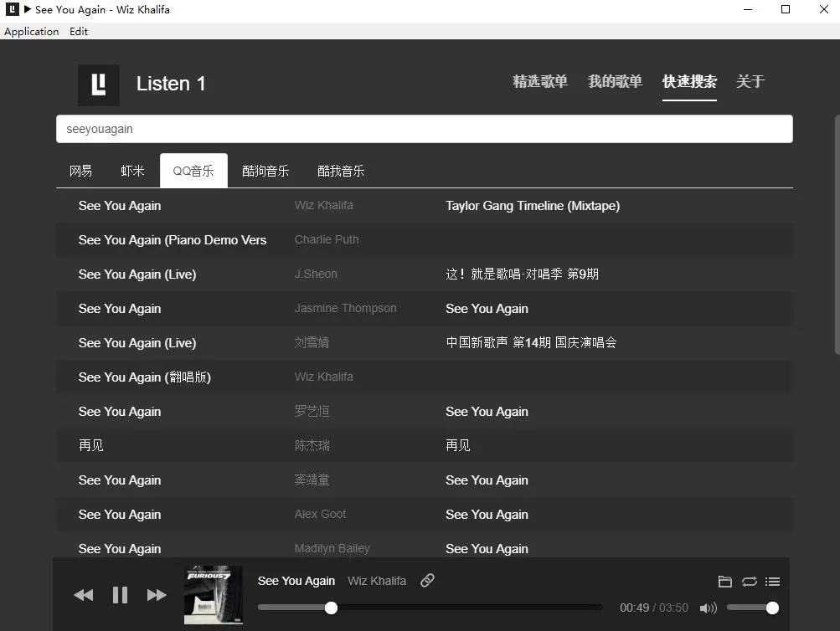Open album 中国新歌声 第14期 国庆演唱会
Image resolution: width=840 pixels, height=631 pixels.
coord(531,342)
